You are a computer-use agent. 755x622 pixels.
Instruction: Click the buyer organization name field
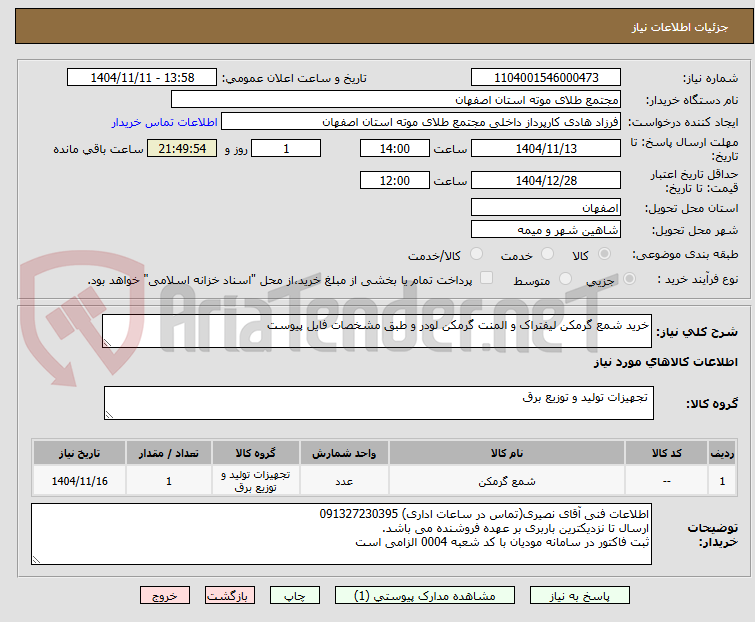click(x=396, y=100)
